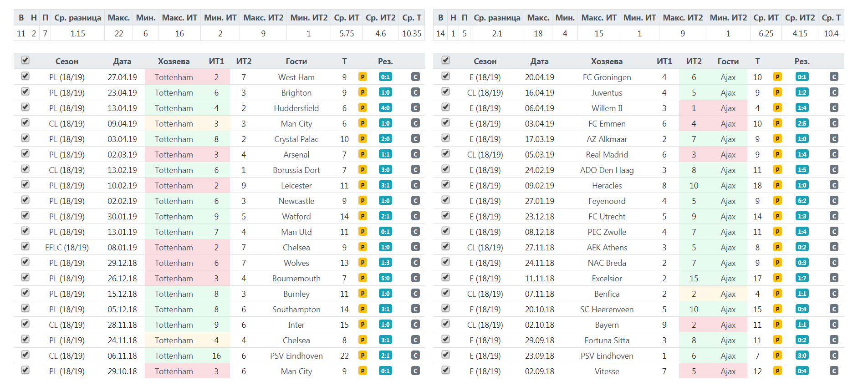Uncheck the Feyenoord vs Ajax 27.01.19 row
The width and height of the screenshot is (868, 386).
click(446, 200)
